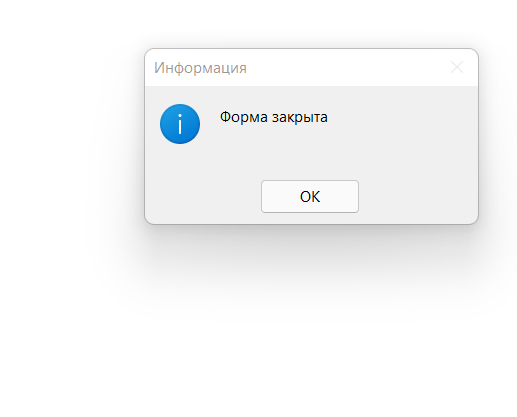This screenshot has width=517, height=417.
Task: Close the Информация dialog with X
Action: point(457,67)
